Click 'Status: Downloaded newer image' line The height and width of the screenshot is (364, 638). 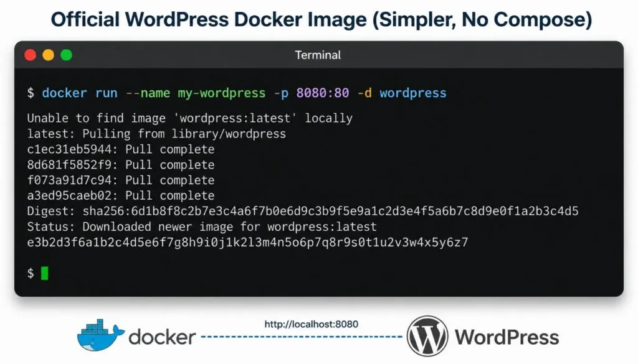point(202,226)
